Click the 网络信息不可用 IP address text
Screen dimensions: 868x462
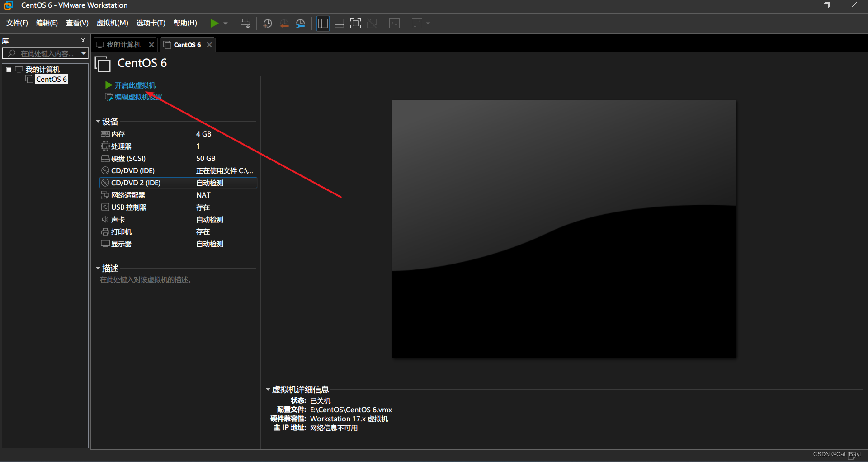[x=334, y=428]
